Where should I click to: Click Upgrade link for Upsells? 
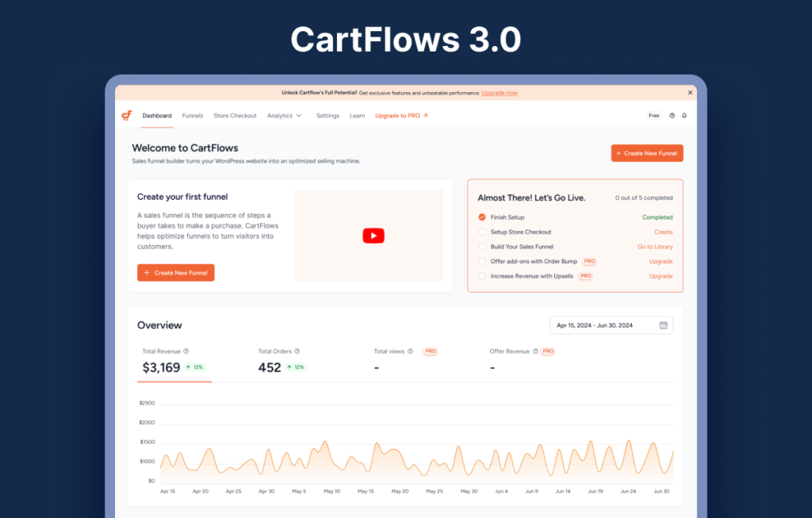pyautogui.click(x=661, y=276)
